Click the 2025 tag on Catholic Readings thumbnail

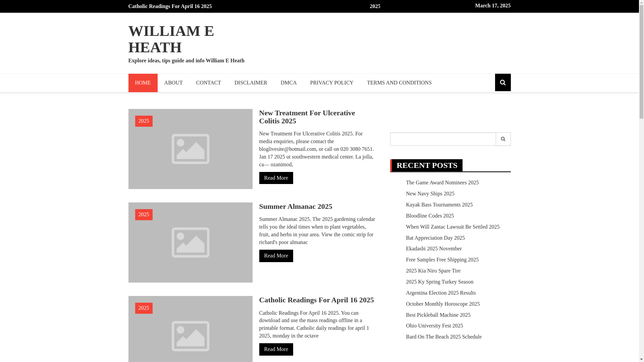tap(144, 308)
